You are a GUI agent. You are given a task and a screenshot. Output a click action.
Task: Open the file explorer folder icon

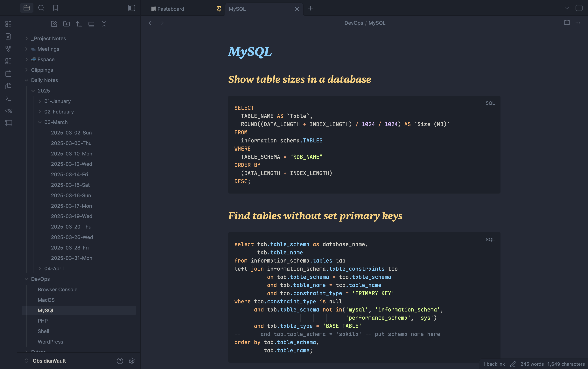pyautogui.click(x=27, y=8)
